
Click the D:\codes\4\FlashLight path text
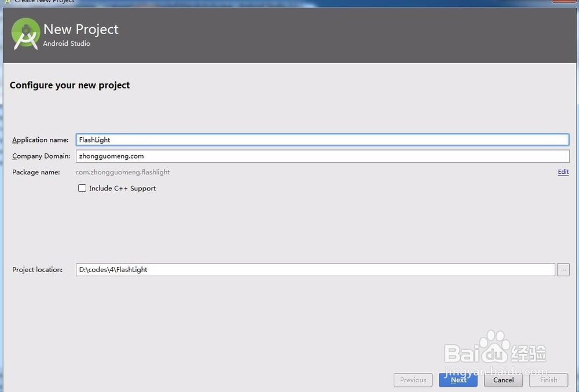tap(114, 269)
